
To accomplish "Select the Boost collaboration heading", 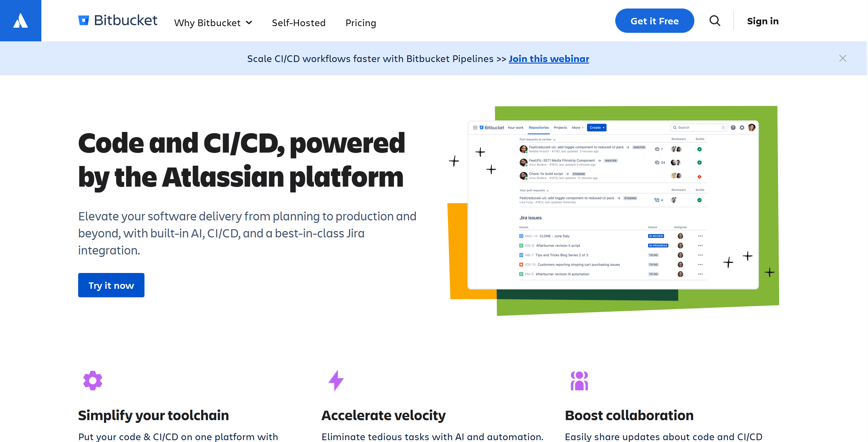I will tap(629, 415).
